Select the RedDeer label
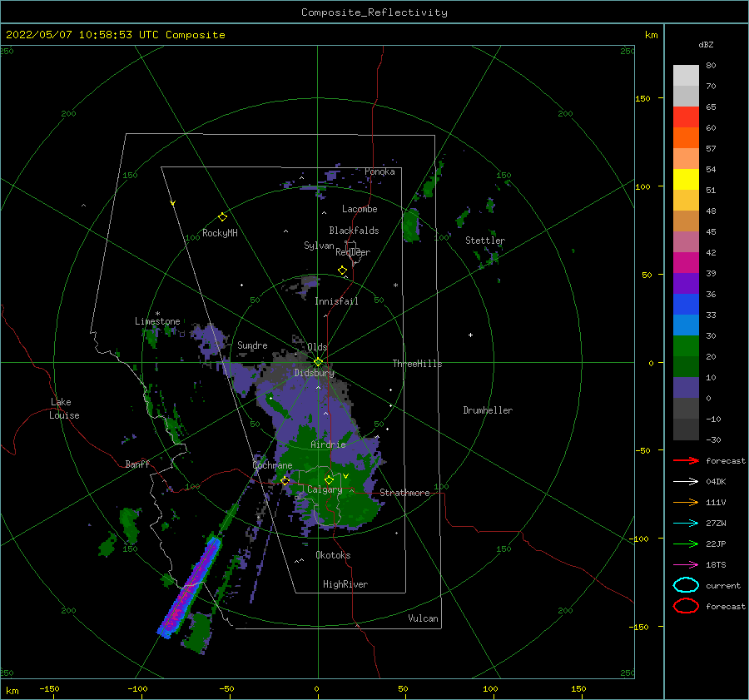Viewport: 749px width, 700px height. [x=353, y=252]
